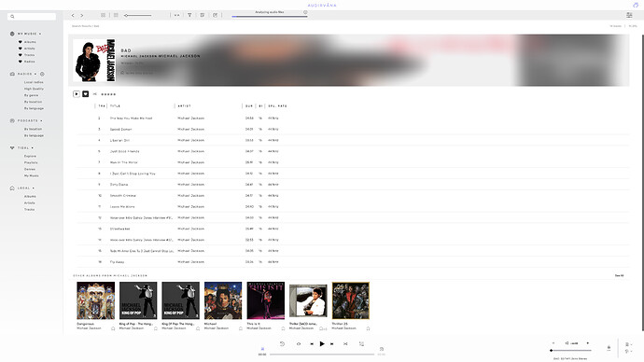Click the playback progress bar
The image size is (644, 362).
[322, 355]
